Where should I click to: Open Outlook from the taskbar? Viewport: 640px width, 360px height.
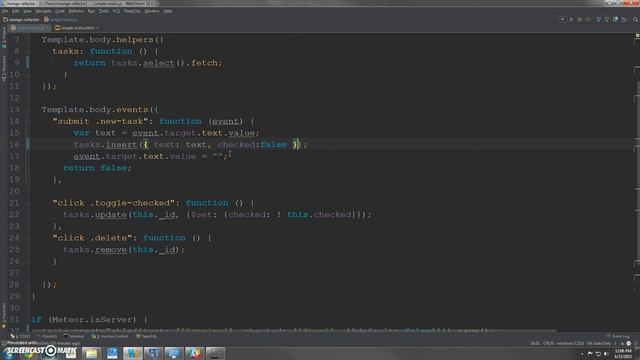(x=112, y=353)
